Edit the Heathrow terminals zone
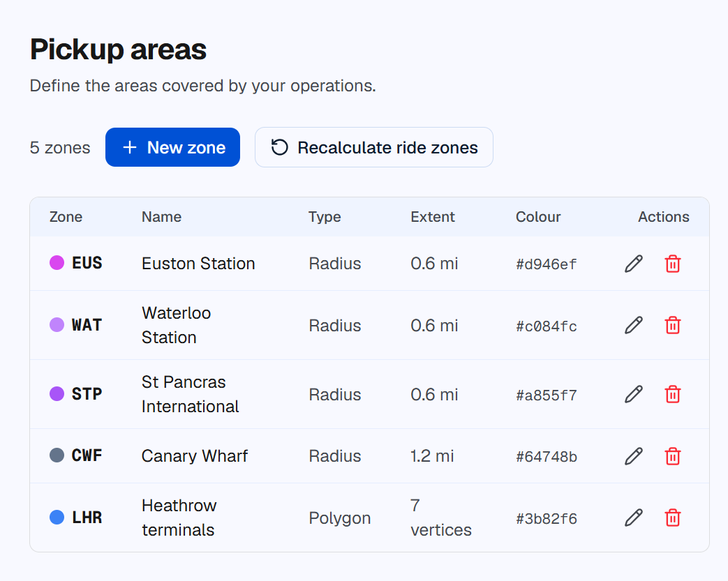The height and width of the screenshot is (581, 728). point(634,518)
